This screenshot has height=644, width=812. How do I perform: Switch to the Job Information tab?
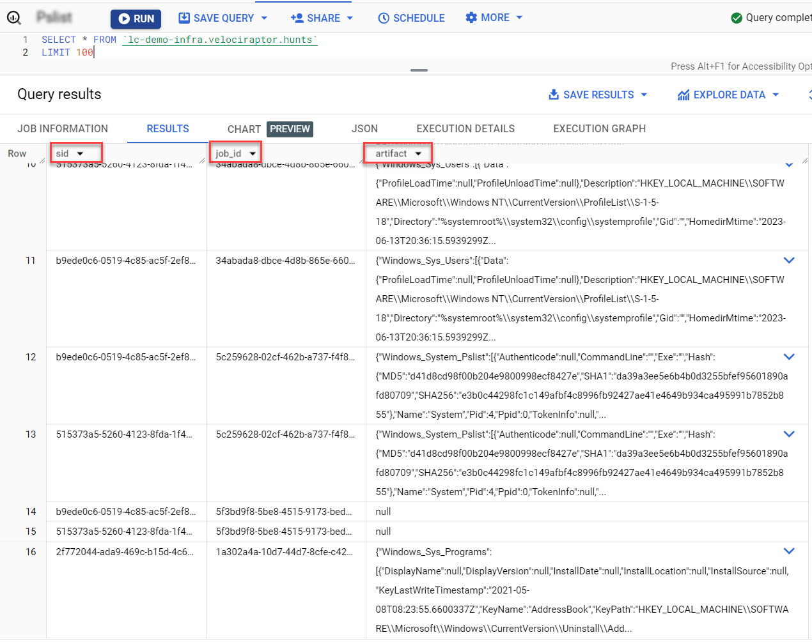pyautogui.click(x=63, y=128)
